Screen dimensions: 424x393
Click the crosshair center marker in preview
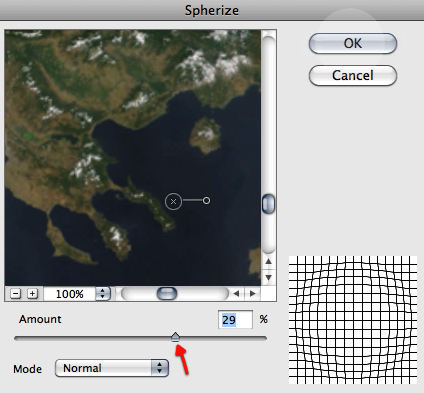173,201
